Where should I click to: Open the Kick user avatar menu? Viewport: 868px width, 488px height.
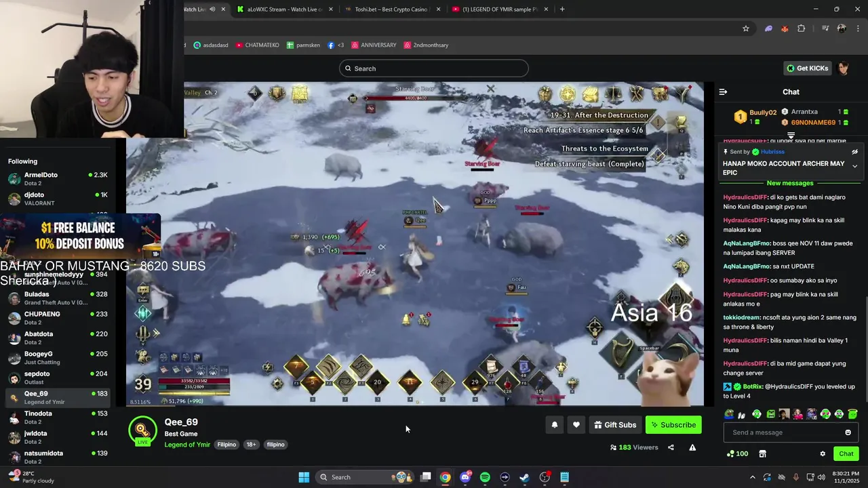(x=844, y=68)
